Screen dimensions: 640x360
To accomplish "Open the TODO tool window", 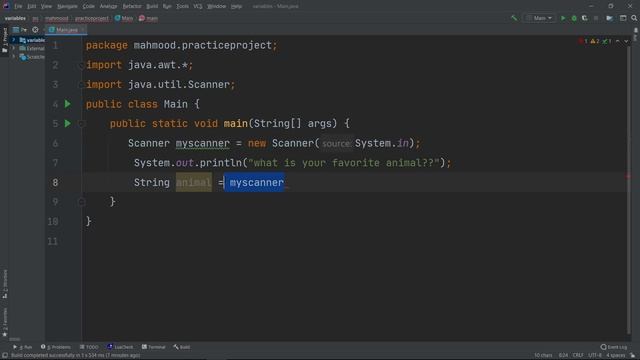I will click(x=89, y=347).
